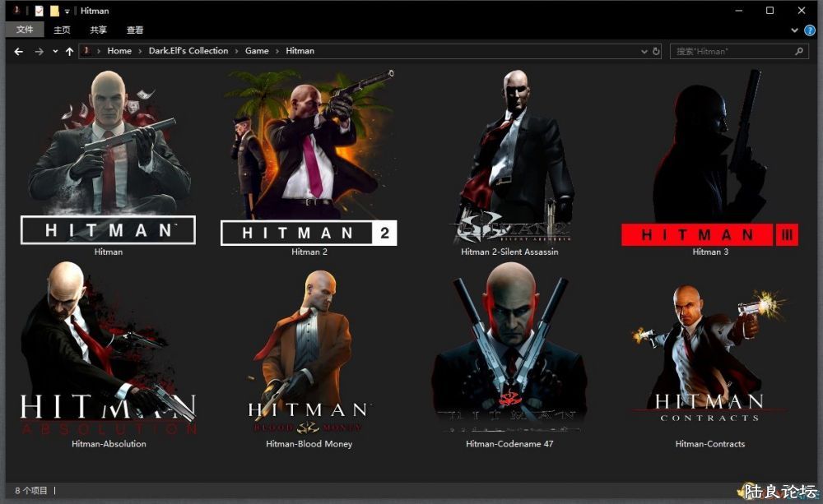The height and width of the screenshot is (504, 823).
Task: Expand the recent locations dropdown
Action: pyautogui.click(x=55, y=51)
